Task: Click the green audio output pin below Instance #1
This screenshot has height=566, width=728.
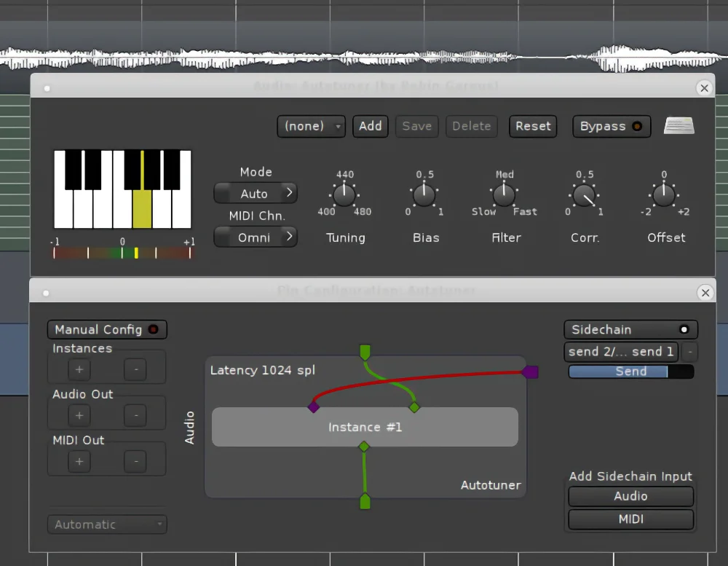Action: pyautogui.click(x=365, y=501)
